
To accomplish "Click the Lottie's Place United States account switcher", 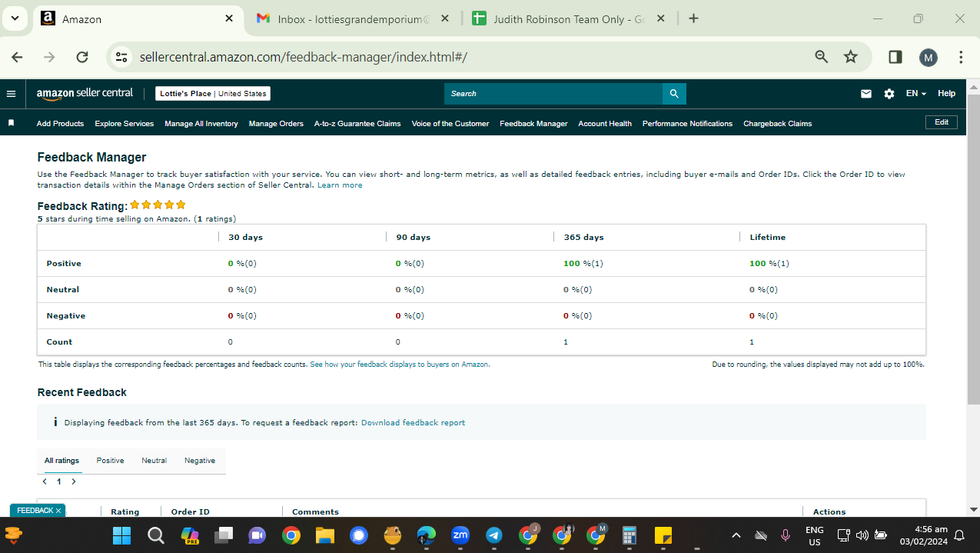I will [213, 94].
